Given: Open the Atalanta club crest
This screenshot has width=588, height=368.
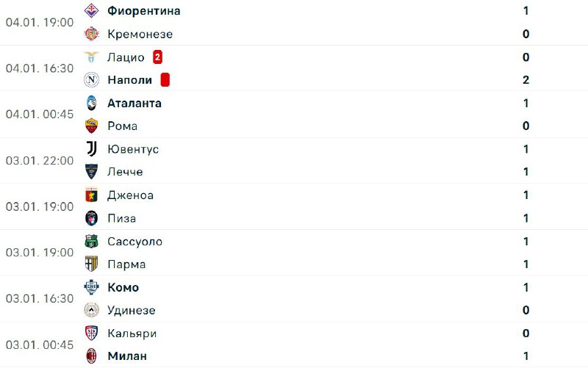Looking at the screenshot, I should coord(91,103).
